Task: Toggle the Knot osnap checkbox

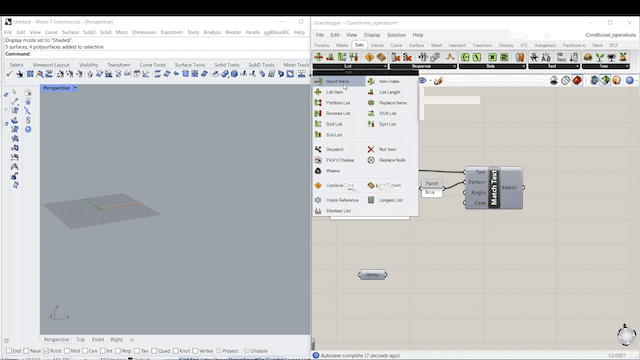Action: [x=176, y=351]
